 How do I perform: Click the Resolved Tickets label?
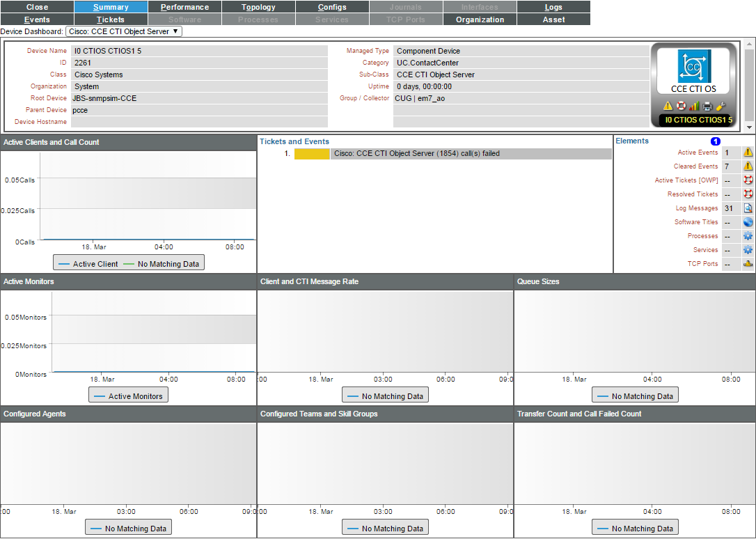pos(693,194)
